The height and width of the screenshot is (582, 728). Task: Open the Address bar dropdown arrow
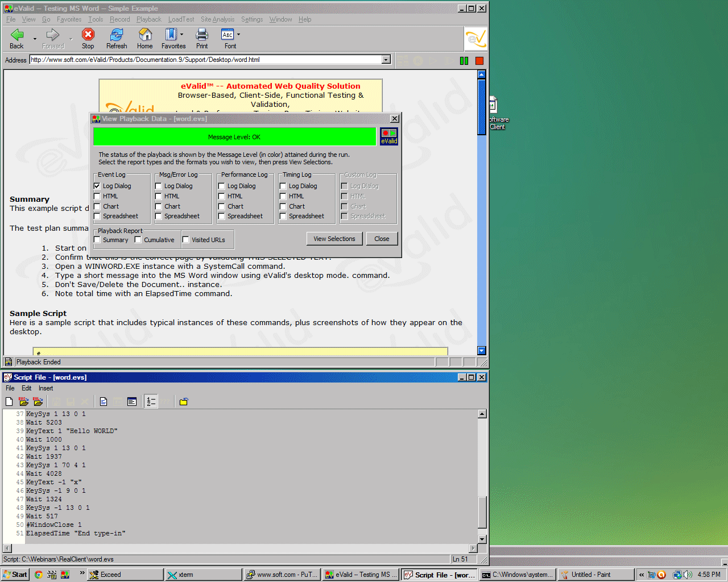(x=386, y=60)
